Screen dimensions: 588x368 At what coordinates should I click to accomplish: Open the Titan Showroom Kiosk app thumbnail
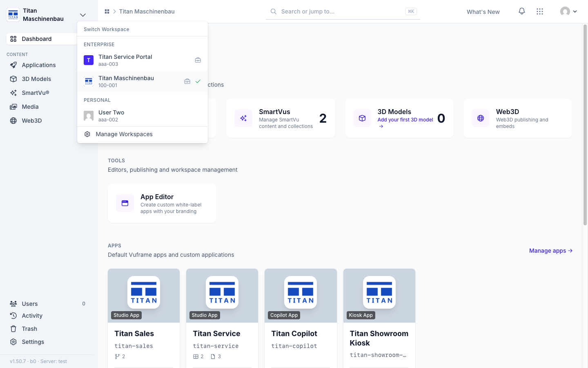(379, 296)
